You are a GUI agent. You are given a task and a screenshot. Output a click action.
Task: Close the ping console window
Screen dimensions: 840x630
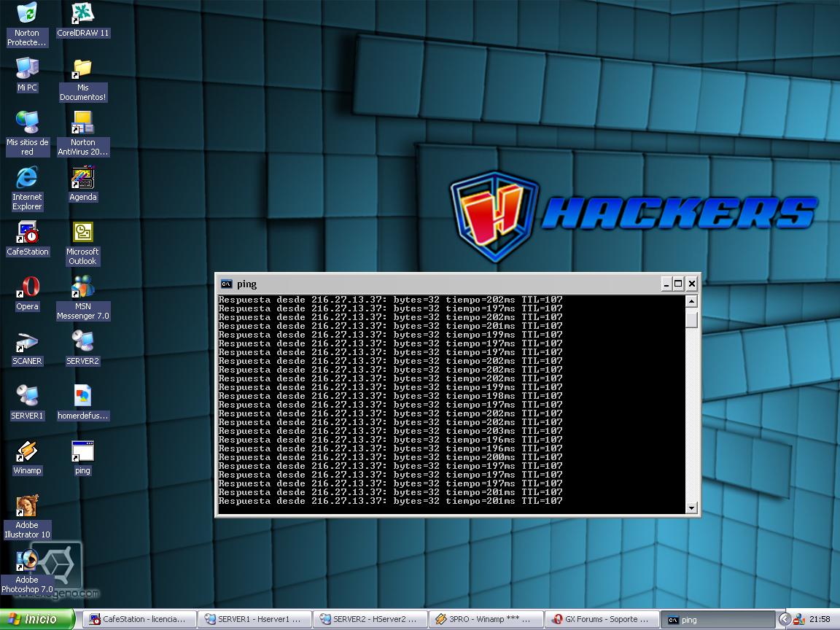tap(691, 284)
